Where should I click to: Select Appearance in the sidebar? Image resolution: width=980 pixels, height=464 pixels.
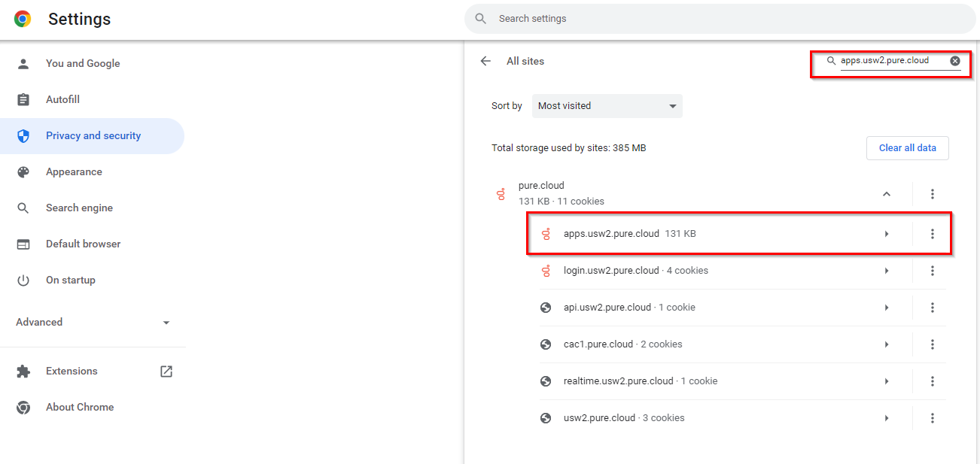(x=73, y=172)
